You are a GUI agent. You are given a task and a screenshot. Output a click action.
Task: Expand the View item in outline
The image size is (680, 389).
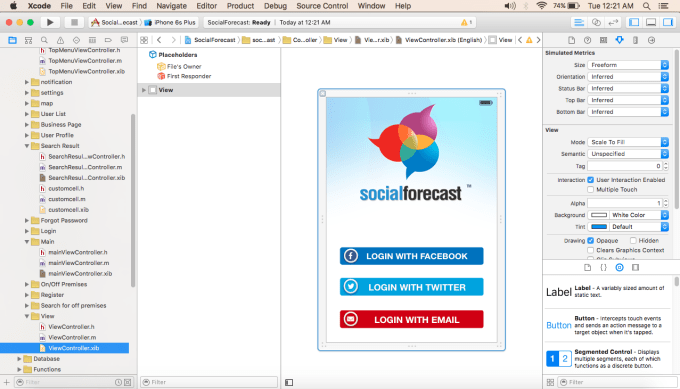click(x=144, y=90)
